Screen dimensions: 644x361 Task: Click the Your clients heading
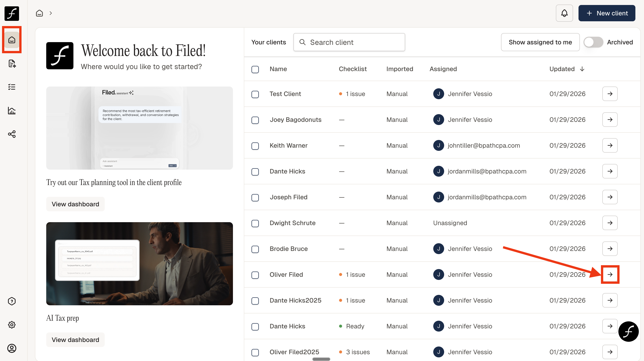pos(269,42)
